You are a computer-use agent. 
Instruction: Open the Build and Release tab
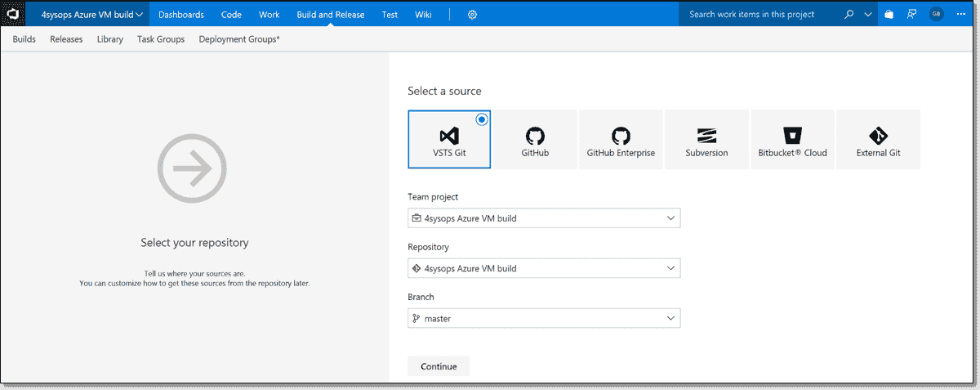(x=331, y=15)
